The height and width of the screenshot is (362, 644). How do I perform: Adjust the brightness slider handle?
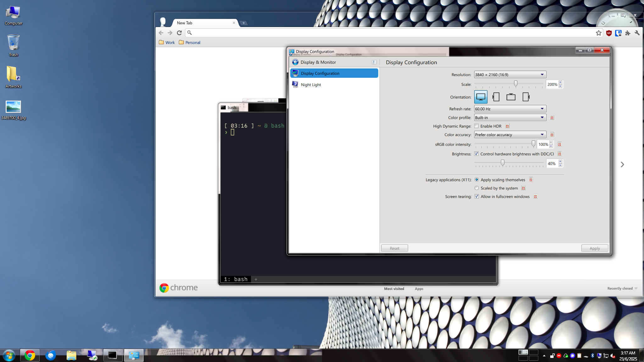pyautogui.click(x=502, y=162)
